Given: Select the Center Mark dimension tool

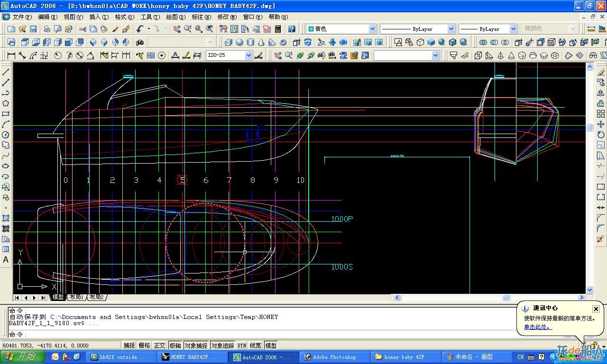Looking at the screenshot, I should tap(162, 55).
